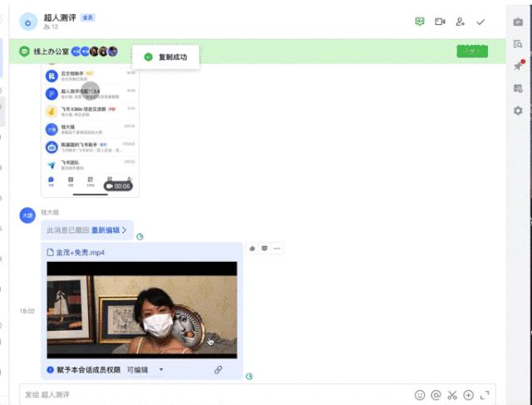Start a video call in the chat header
This screenshot has height=405, width=532.
coord(440,22)
